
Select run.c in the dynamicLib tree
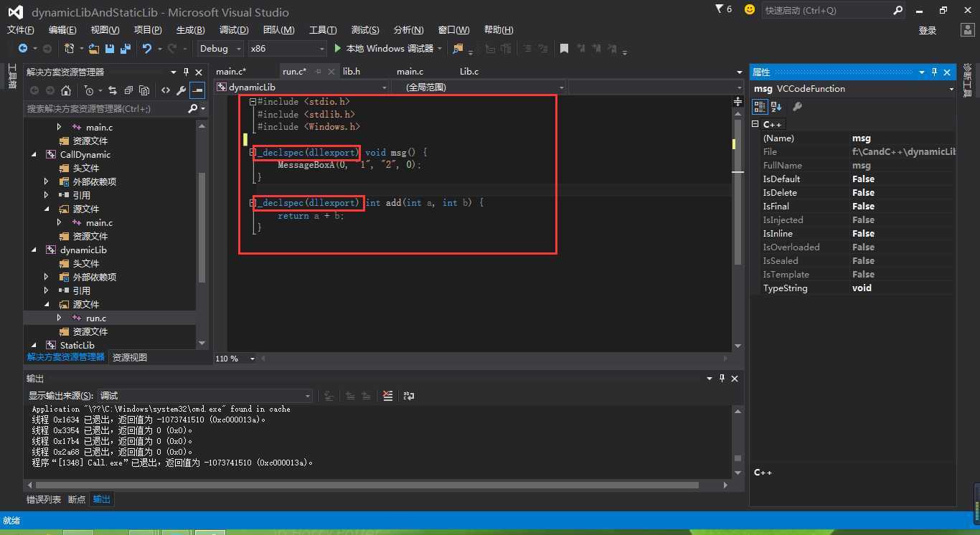96,318
